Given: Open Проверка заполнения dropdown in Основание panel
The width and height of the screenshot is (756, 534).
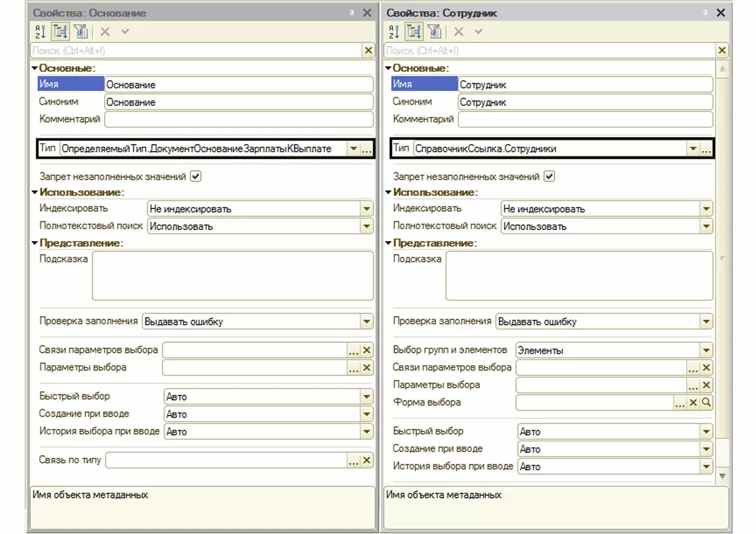Looking at the screenshot, I should [x=367, y=322].
